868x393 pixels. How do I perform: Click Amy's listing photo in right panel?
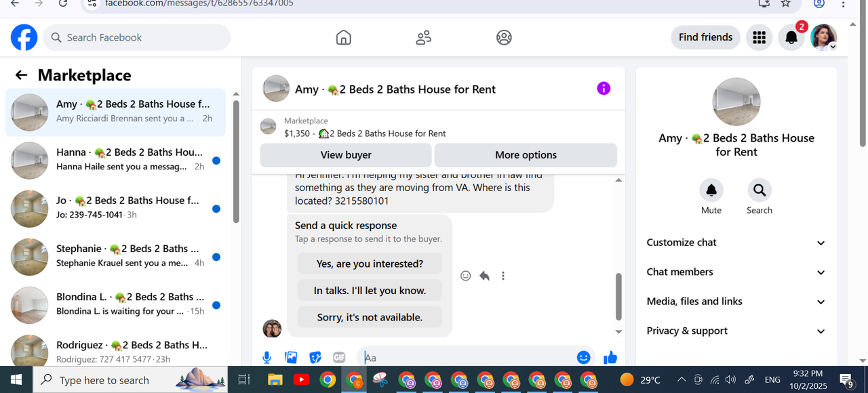click(736, 102)
